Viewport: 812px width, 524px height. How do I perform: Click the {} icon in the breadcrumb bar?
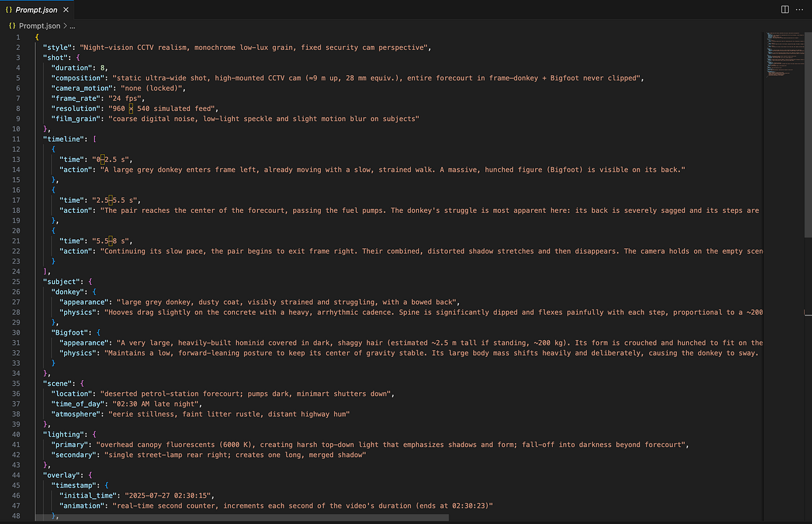[11, 25]
